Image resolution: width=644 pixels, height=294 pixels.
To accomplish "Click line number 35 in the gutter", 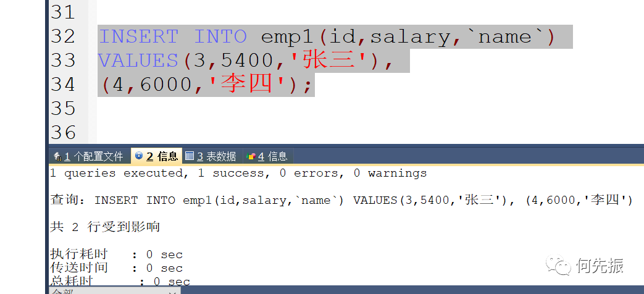I will click(x=64, y=109).
